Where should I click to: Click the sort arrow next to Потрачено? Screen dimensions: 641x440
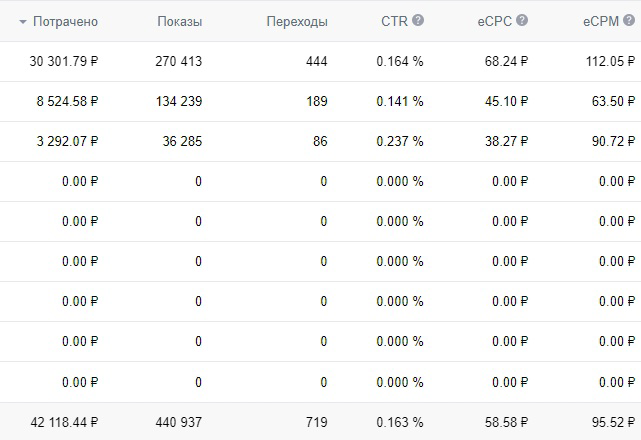tap(23, 21)
